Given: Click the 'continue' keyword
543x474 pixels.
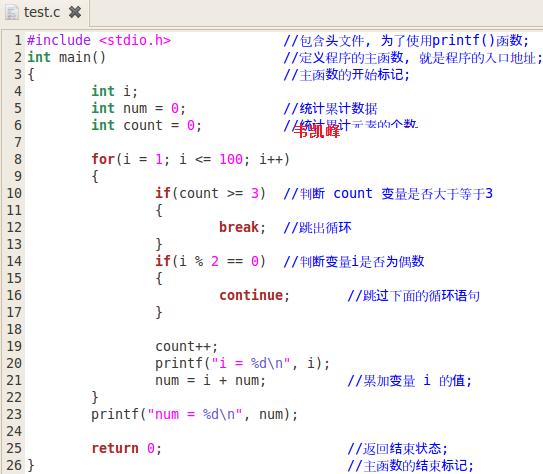Looking at the screenshot, I should 251,295.
